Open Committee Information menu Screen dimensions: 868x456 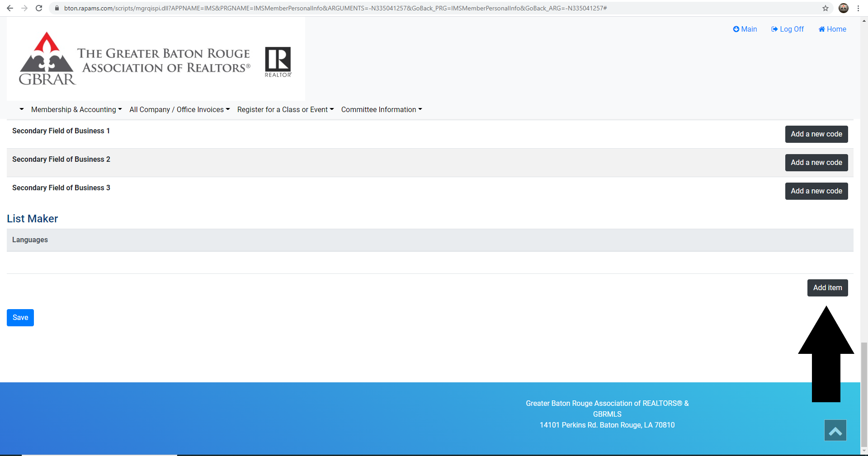pyautogui.click(x=382, y=109)
